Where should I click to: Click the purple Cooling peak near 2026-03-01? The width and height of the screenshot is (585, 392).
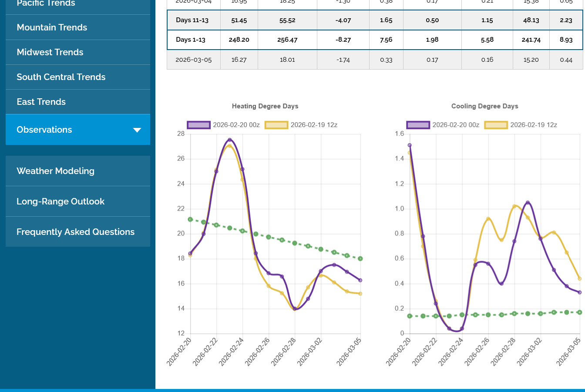pos(528,203)
